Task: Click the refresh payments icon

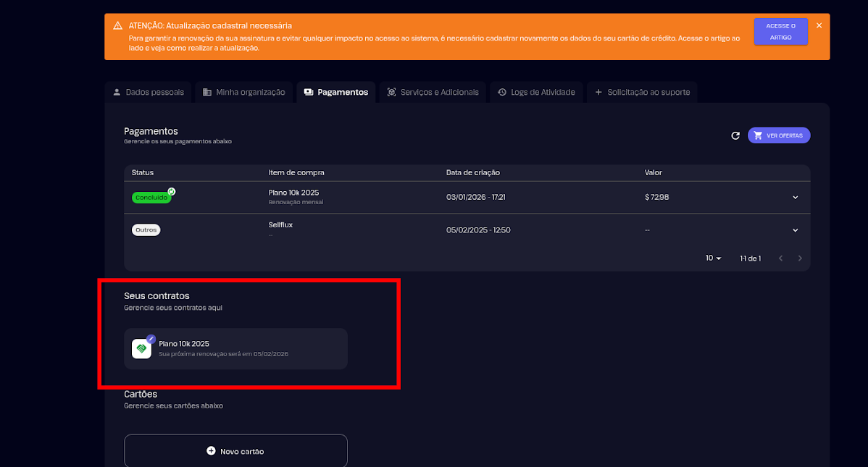Action: [x=735, y=135]
